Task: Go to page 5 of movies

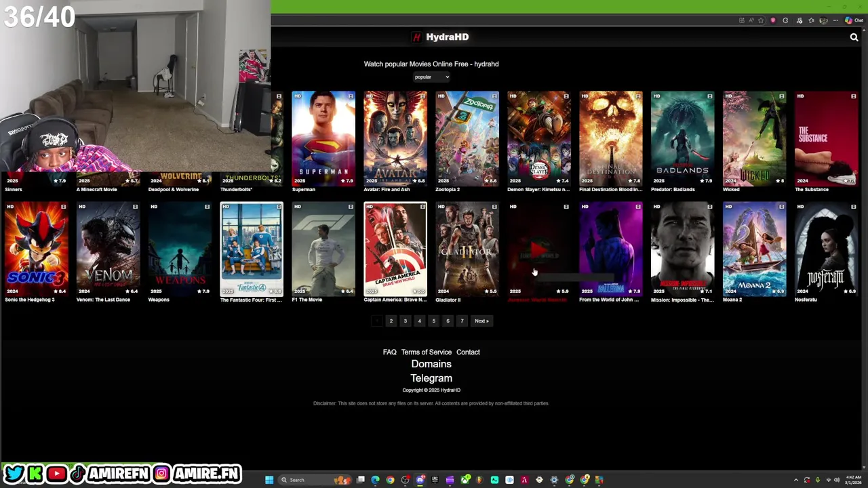Action: (433, 321)
